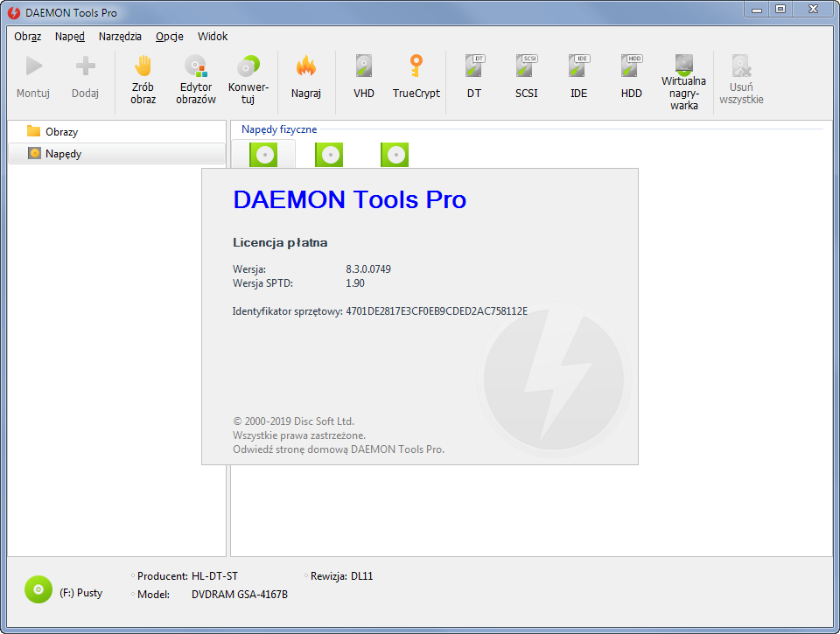Click the Licencja płatna heading
This screenshot has width=840, height=634.
pyautogui.click(x=280, y=242)
